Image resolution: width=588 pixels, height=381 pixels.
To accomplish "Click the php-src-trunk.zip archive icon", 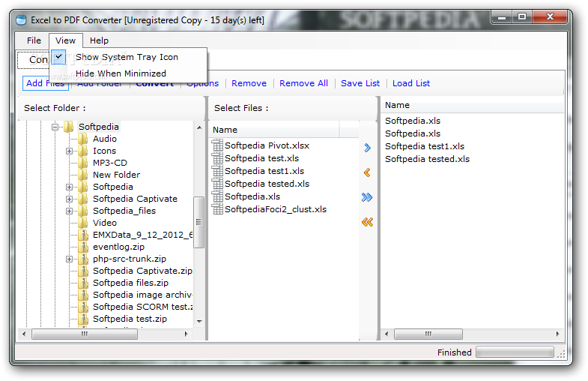I will click(x=83, y=259).
